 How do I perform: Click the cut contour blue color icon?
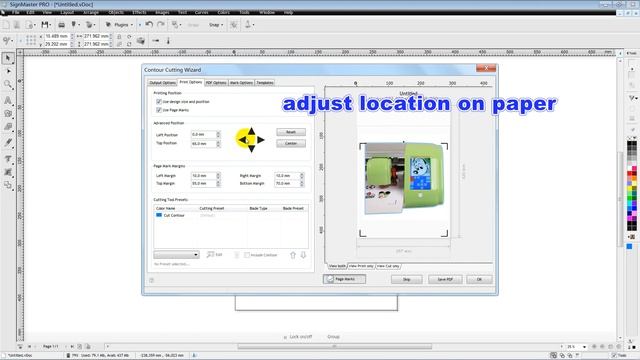coord(159,215)
